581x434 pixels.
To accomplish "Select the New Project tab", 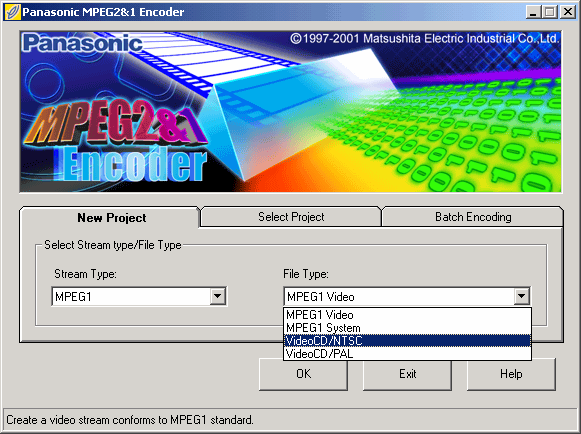I will coord(111,218).
